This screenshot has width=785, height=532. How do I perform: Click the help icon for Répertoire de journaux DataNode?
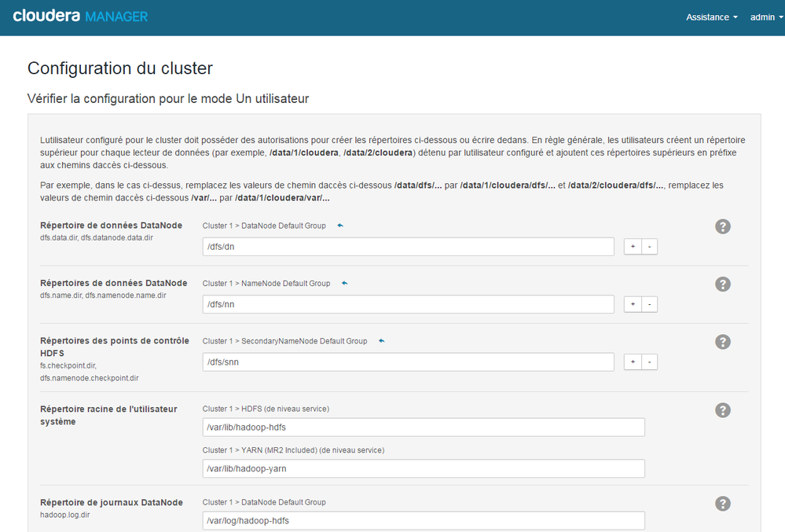coord(722,503)
